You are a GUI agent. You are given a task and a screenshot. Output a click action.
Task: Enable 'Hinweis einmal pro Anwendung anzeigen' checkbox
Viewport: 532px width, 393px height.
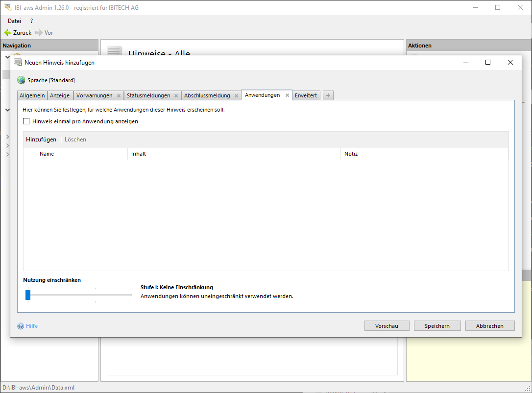26,121
